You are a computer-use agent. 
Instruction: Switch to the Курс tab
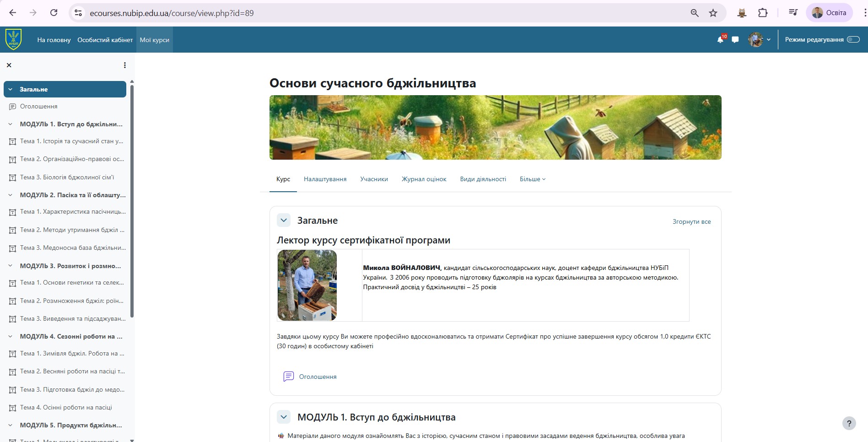click(283, 179)
